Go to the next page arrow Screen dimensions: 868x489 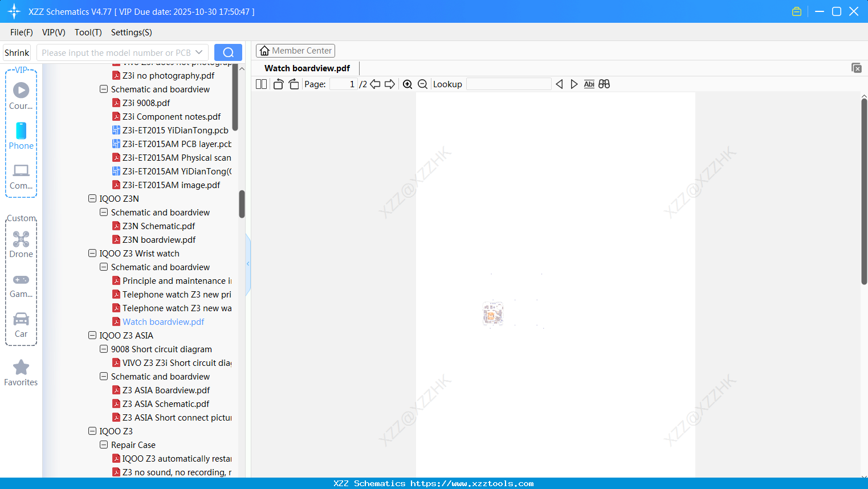[x=390, y=84]
